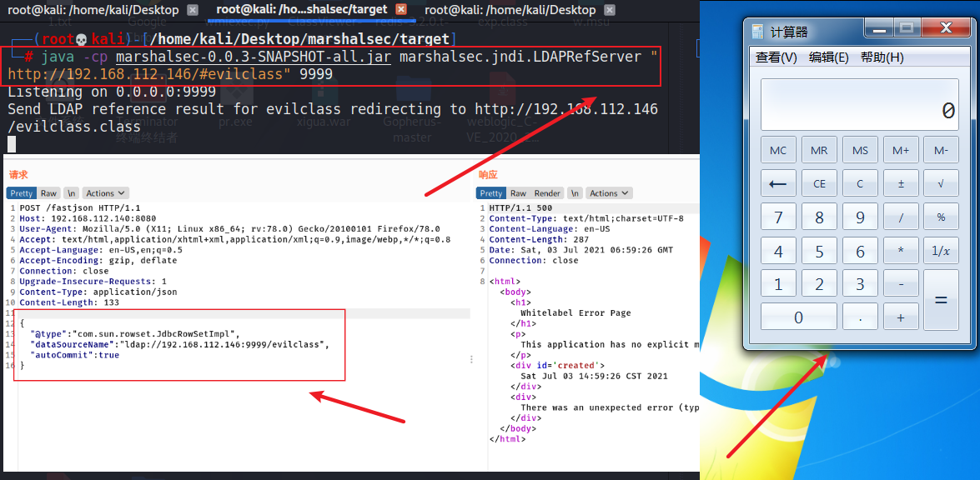The width and height of the screenshot is (980, 480).
Task: Click the HTTP/1.1 500 response status line
Action: tap(520, 207)
